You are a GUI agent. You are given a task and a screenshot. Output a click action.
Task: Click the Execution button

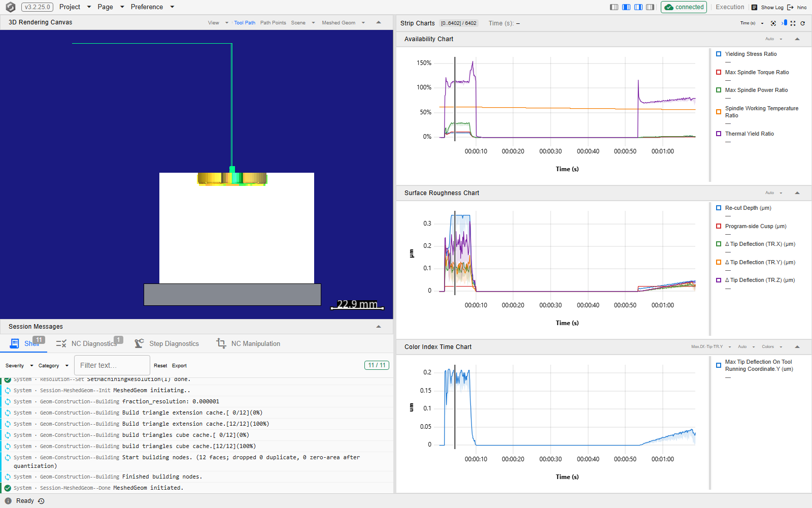[x=730, y=7]
